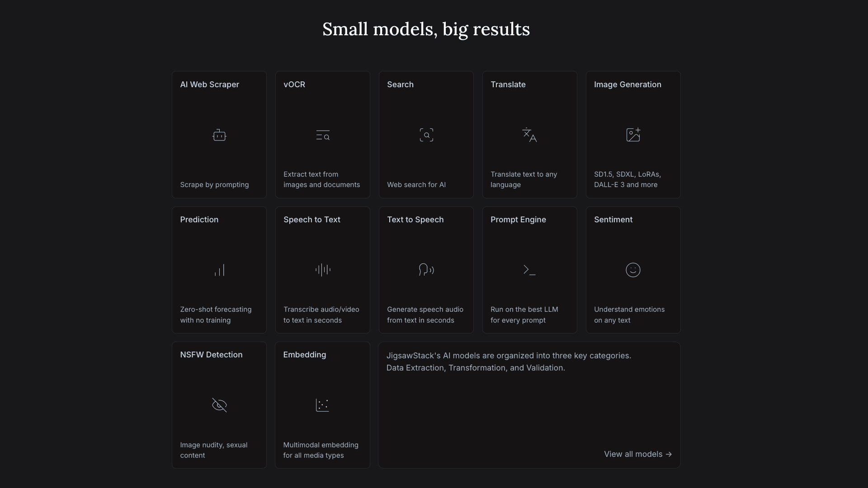Open the AI Web Scraper card title
The width and height of the screenshot is (868, 488).
[x=209, y=84]
